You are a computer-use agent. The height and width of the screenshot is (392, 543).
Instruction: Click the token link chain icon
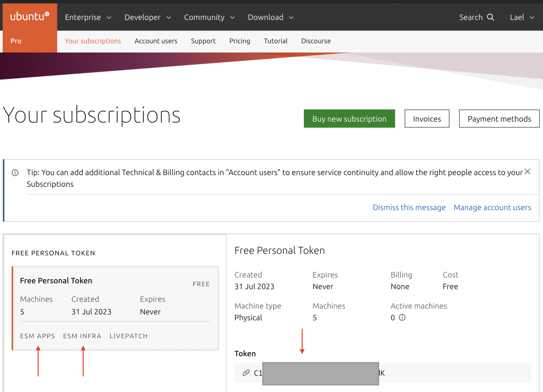point(246,373)
